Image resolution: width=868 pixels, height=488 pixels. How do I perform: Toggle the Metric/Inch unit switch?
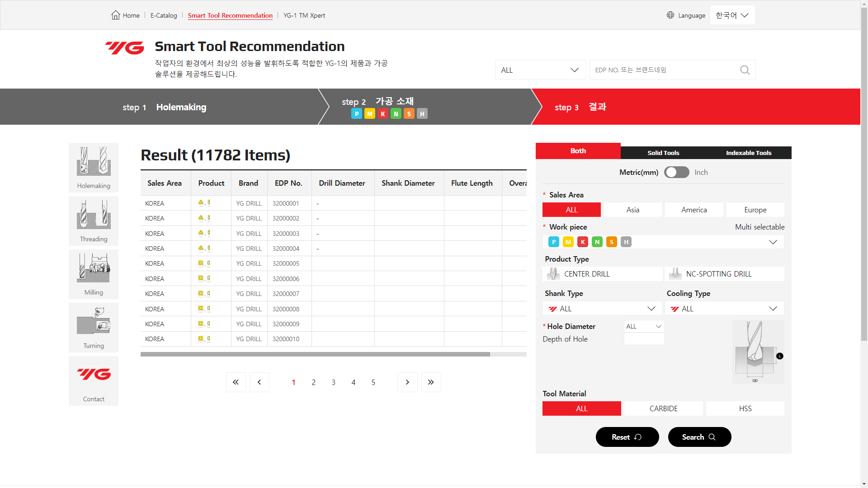click(676, 172)
